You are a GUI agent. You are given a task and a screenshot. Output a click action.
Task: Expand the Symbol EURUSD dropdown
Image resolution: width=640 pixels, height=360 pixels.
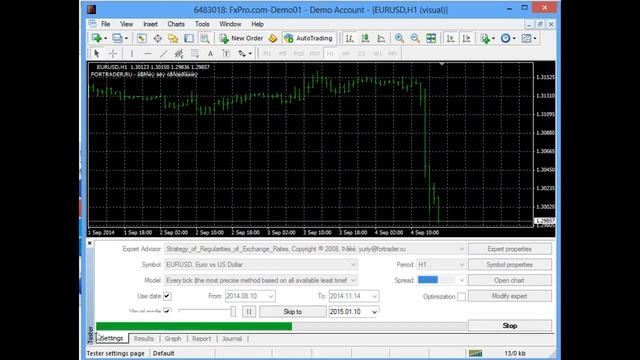(353, 264)
